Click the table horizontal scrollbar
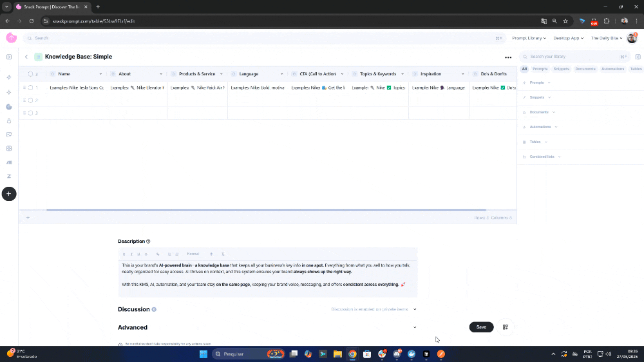644x362 pixels. pos(266,210)
